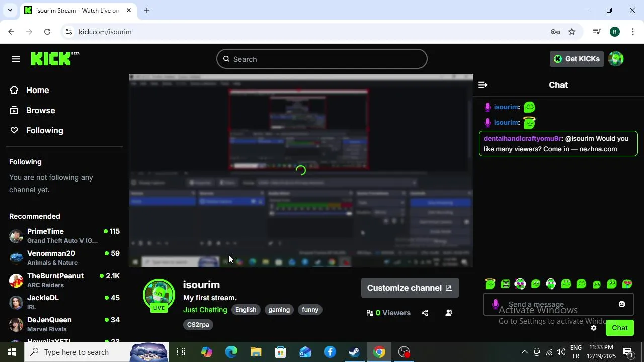Open a new browser tab
The height and width of the screenshot is (362, 644).
coord(147,10)
